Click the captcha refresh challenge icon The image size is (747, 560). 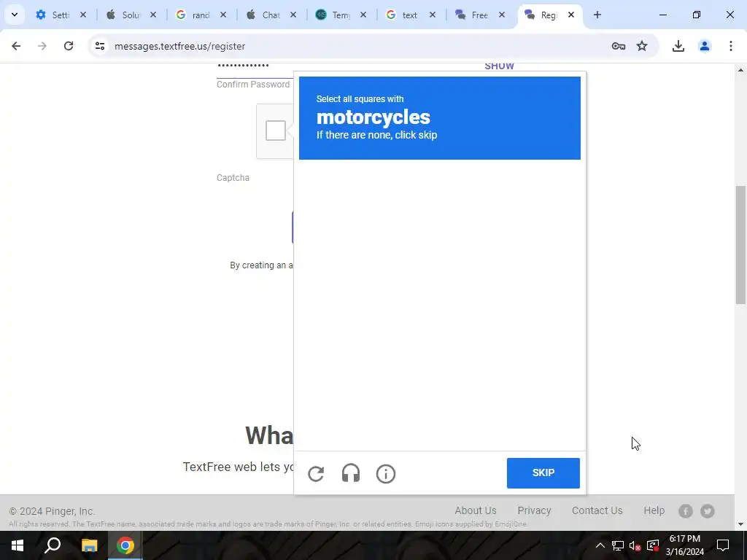(x=316, y=474)
